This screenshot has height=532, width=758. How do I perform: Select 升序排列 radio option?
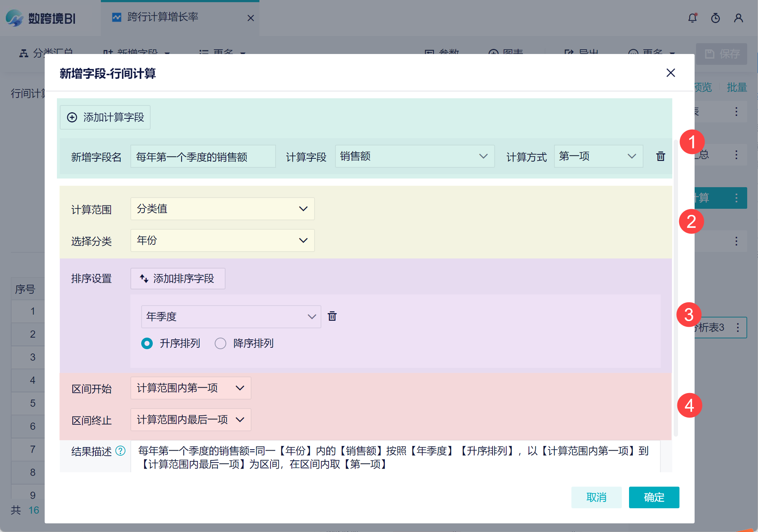[x=147, y=343]
